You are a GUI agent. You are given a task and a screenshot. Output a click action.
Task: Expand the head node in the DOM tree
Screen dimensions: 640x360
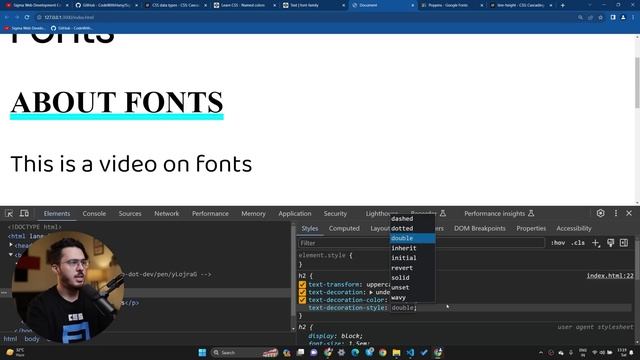click(11, 245)
